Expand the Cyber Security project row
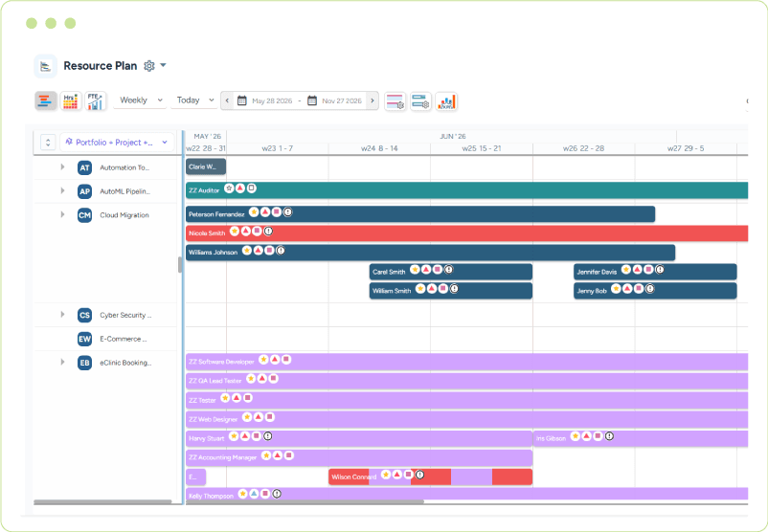The image size is (768, 532). coord(62,314)
